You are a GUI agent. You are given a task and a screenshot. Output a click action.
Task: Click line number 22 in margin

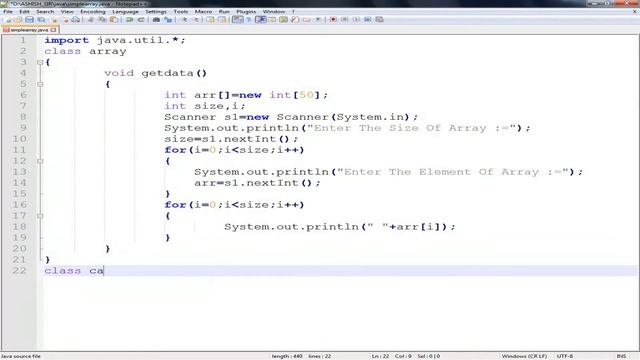pyautogui.click(x=19, y=271)
